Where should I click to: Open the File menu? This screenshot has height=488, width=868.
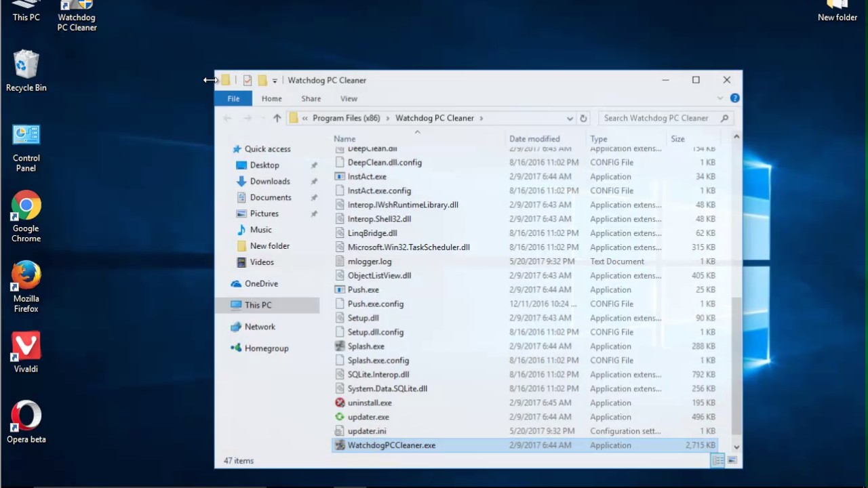pos(233,98)
